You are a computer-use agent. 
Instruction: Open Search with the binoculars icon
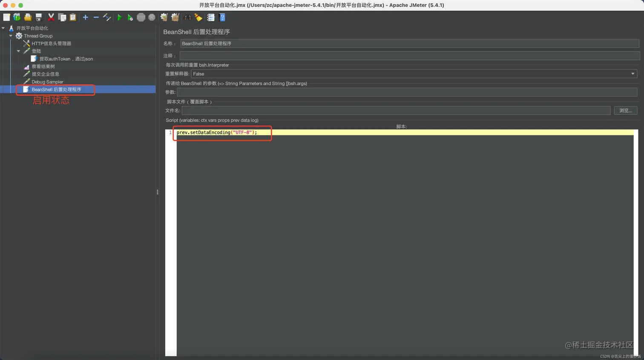(187, 17)
